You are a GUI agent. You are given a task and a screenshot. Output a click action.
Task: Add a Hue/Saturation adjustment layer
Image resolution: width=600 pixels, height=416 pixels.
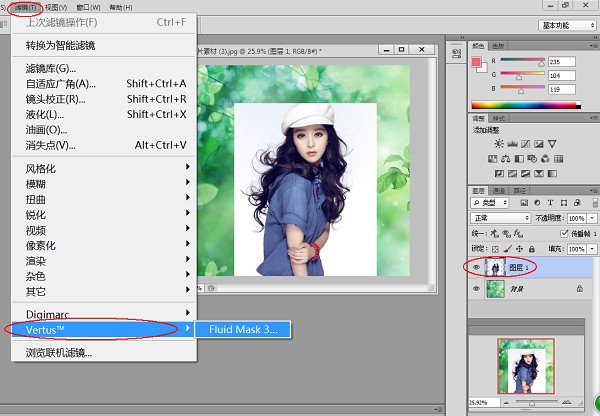[x=492, y=159]
